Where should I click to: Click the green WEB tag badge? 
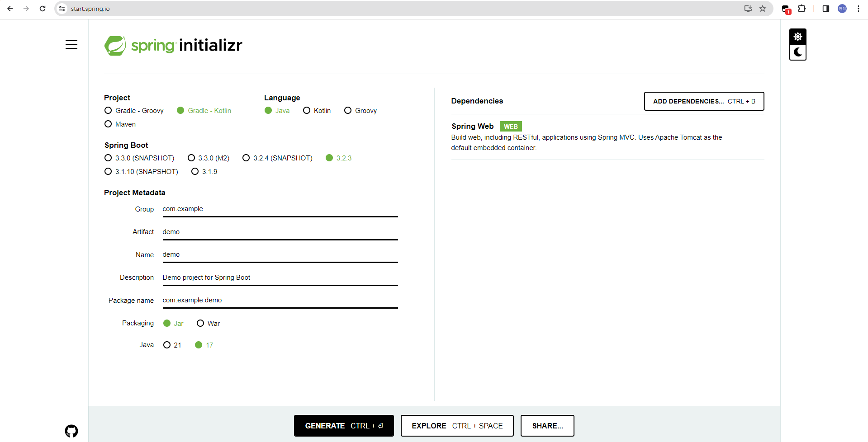[x=511, y=127]
